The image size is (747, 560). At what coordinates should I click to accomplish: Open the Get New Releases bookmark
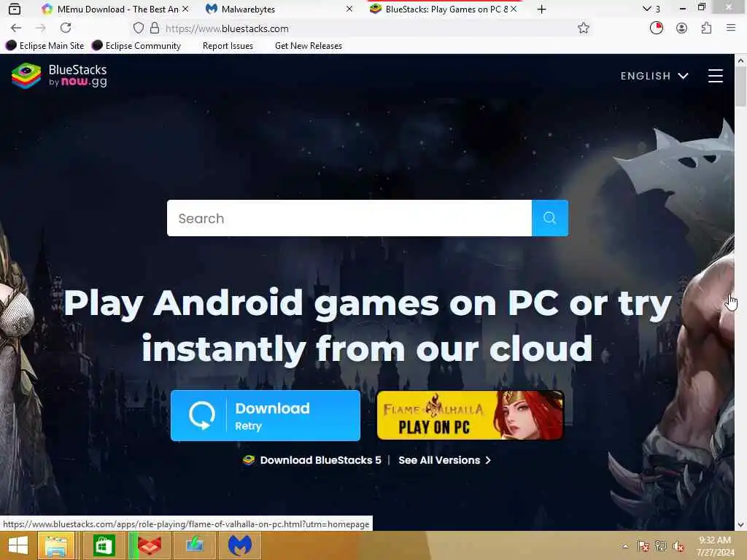[309, 46]
